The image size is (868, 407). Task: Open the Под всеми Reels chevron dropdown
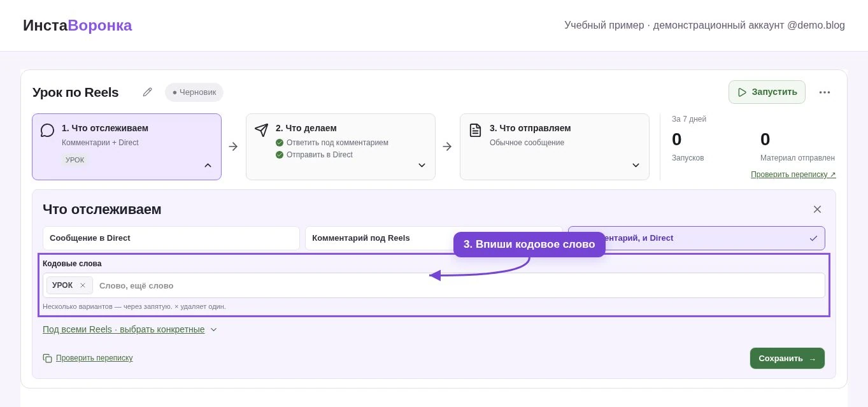click(x=214, y=330)
